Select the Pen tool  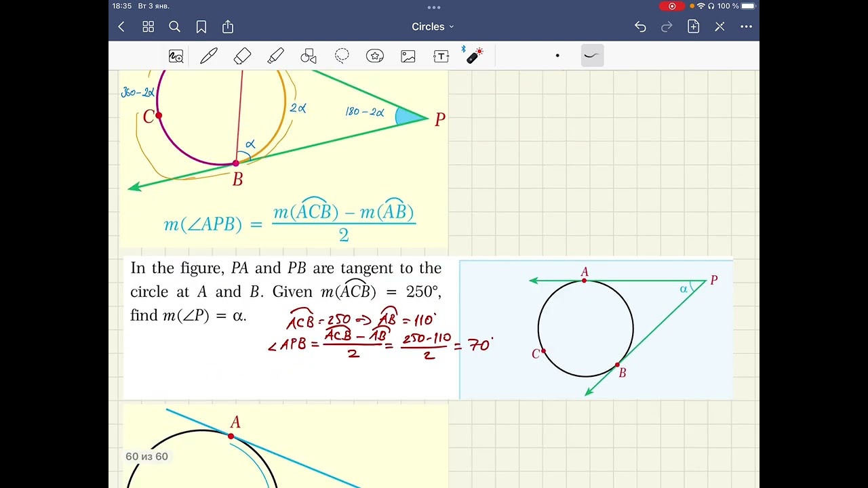[209, 56]
